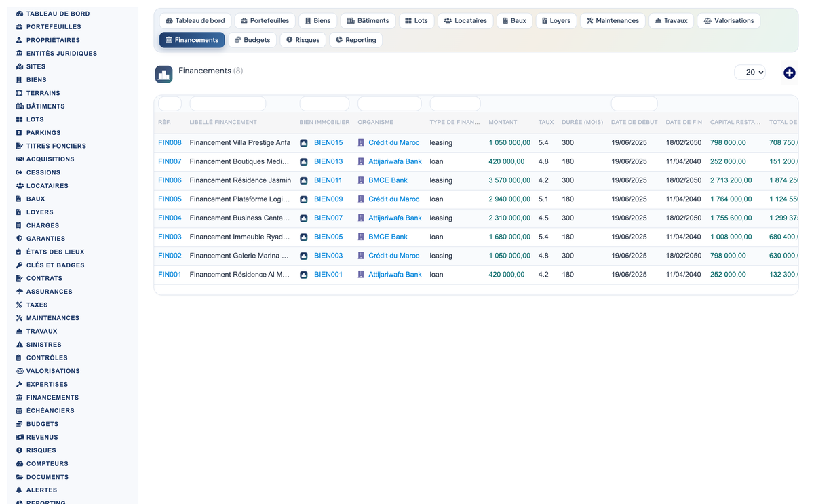The width and height of the screenshot is (814, 504).
Task: Click the amount 3 570 000,00
Action: pos(509,181)
